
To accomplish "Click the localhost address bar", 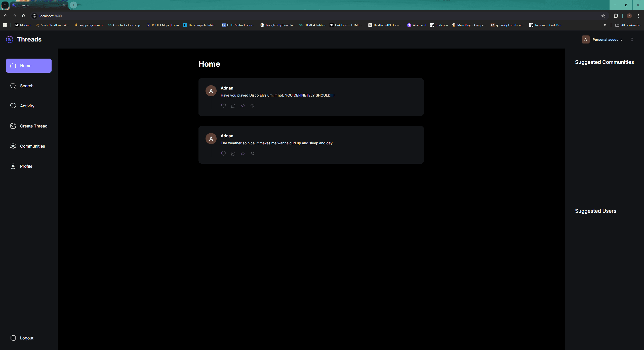I will point(50,16).
